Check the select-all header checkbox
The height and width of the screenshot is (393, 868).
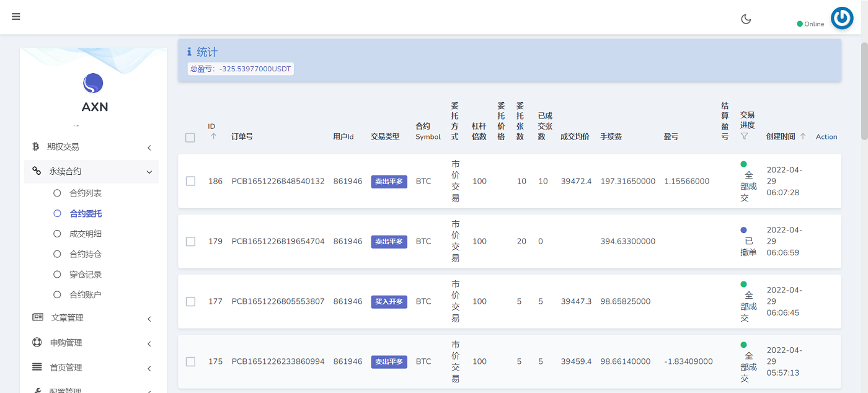190,138
